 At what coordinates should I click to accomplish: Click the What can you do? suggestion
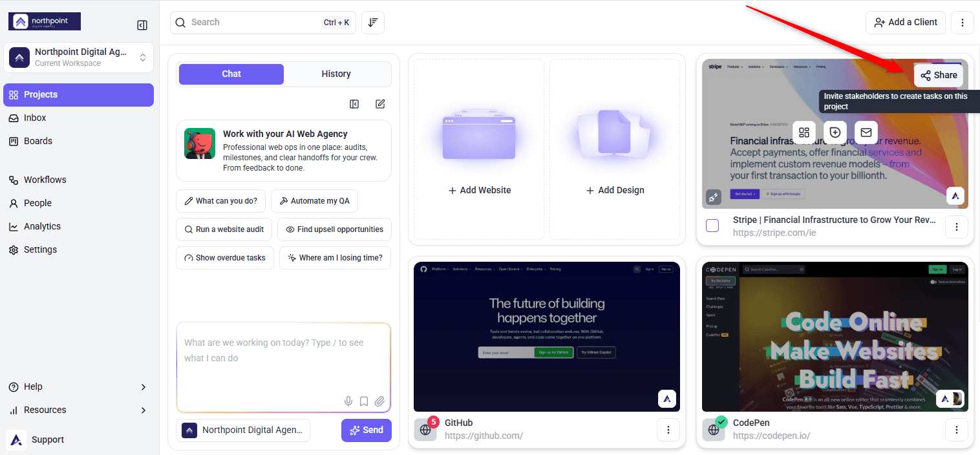click(x=220, y=201)
